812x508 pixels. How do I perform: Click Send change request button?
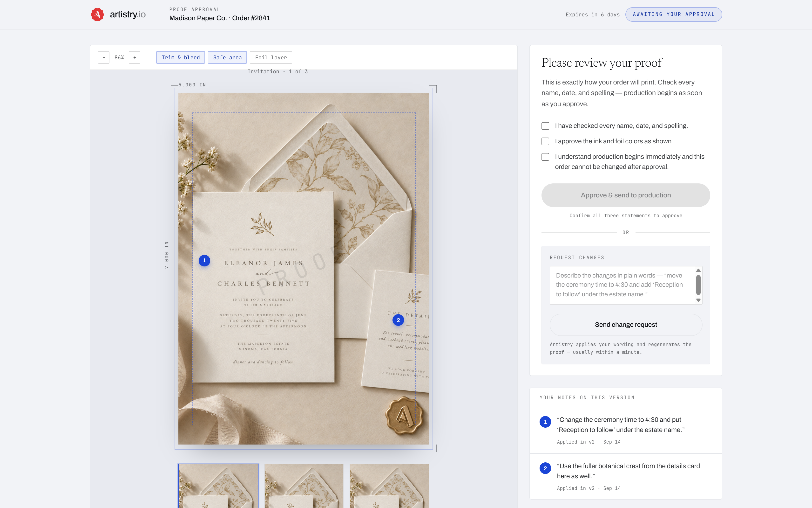[626, 325]
